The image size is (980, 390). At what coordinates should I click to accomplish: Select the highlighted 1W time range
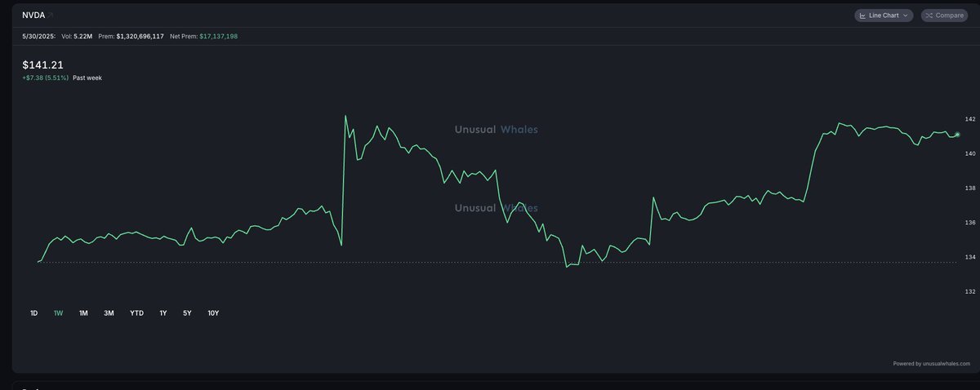pyautogui.click(x=58, y=313)
